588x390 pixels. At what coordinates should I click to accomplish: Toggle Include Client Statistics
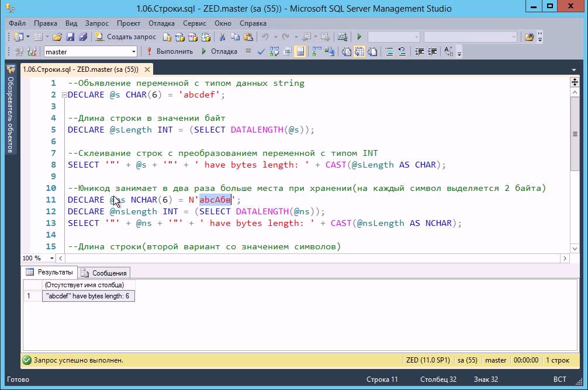point(330,52)
